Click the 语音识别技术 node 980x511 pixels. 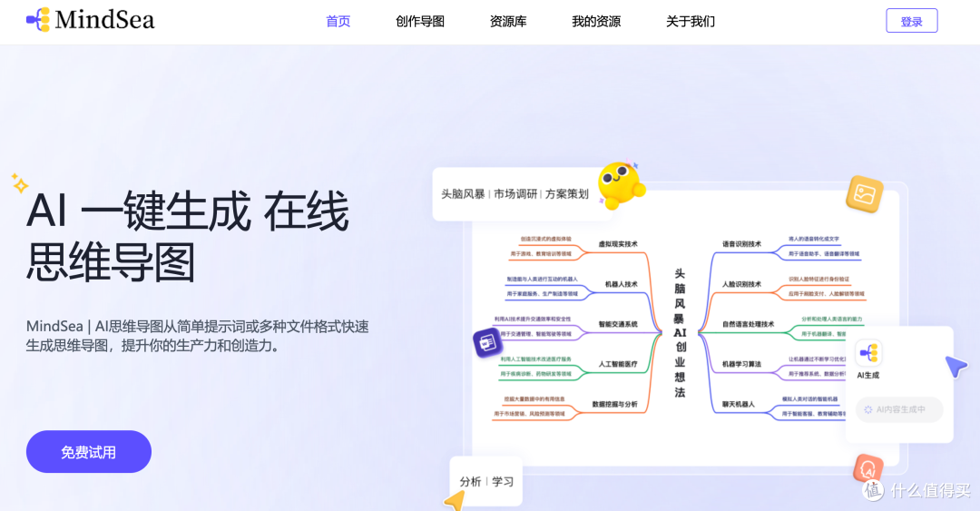[742, 244]
